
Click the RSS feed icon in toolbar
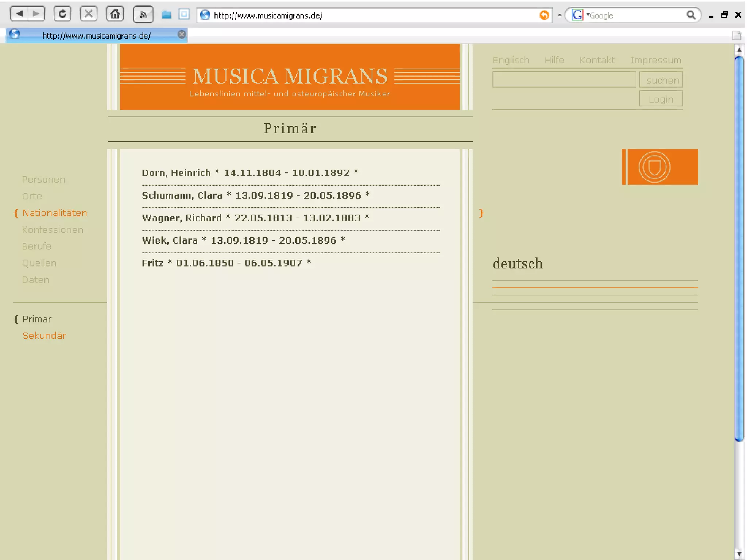[x=143, y=15]
